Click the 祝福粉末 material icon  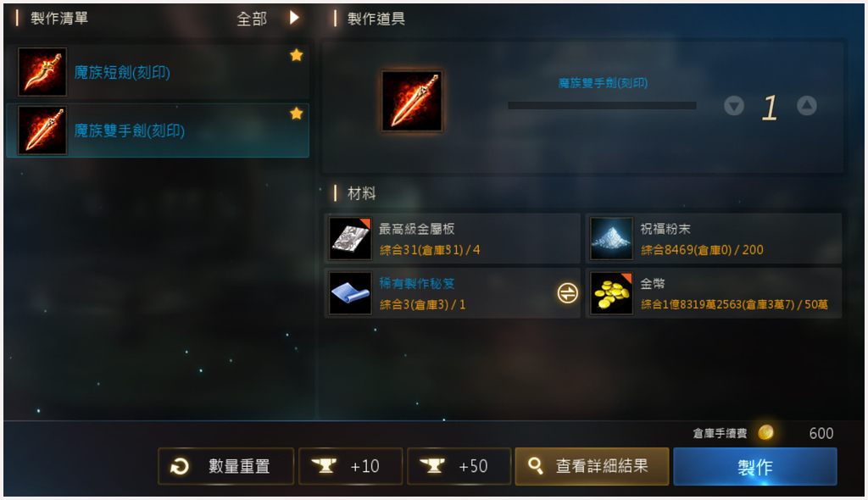(x=611, y=239)
